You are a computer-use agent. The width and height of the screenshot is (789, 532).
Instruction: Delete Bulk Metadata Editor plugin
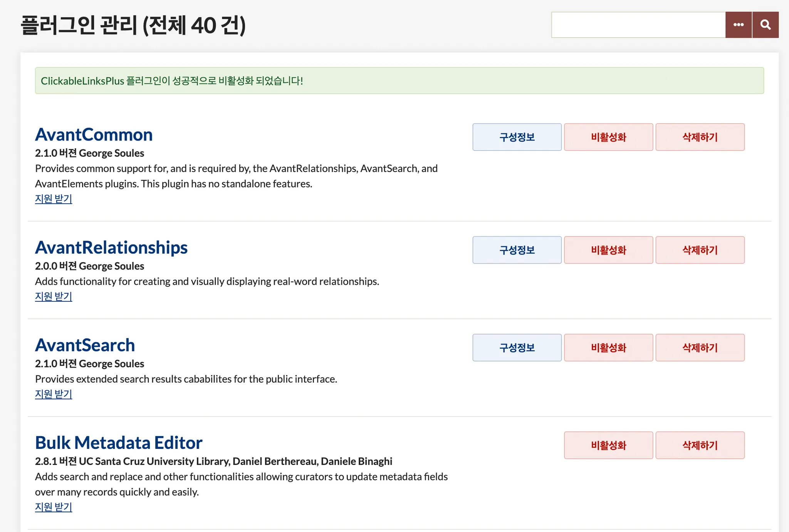[700, 445]
